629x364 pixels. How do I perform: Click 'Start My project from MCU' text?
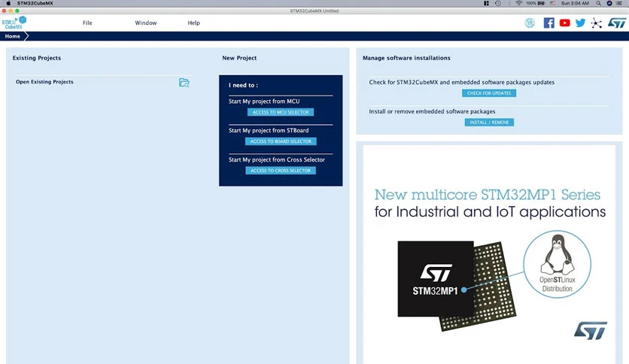click(264, 102)
